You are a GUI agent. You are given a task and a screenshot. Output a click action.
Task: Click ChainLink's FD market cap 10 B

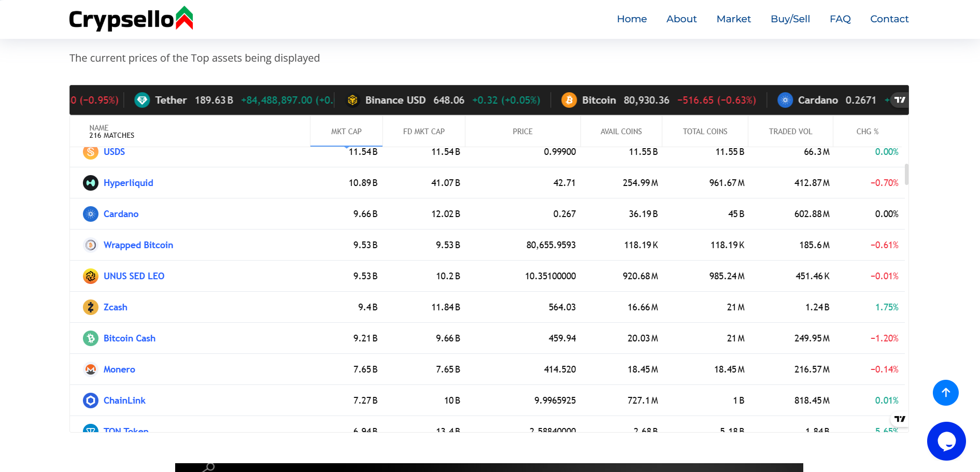click(452, 401)
